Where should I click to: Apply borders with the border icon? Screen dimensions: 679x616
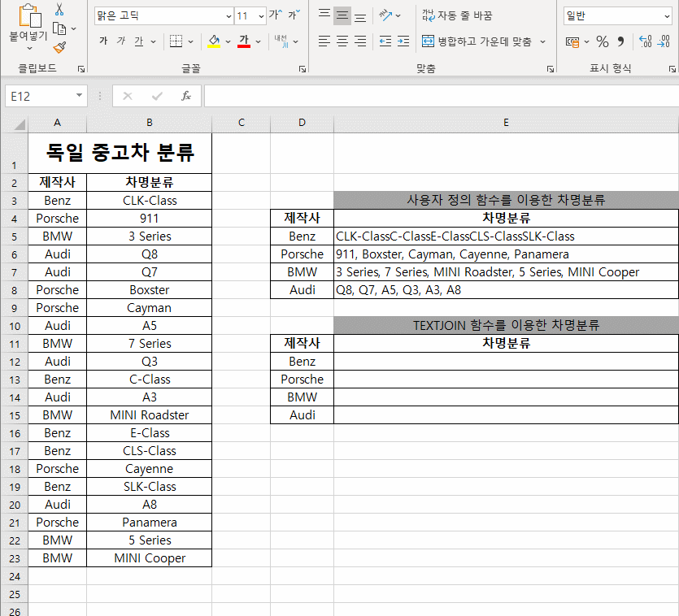(176, 41)
